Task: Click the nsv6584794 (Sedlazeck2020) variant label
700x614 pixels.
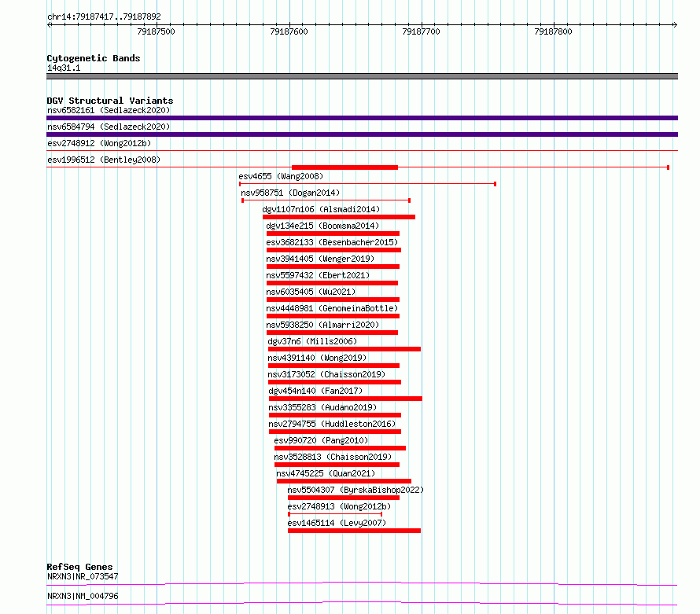Action: [109, 127]
